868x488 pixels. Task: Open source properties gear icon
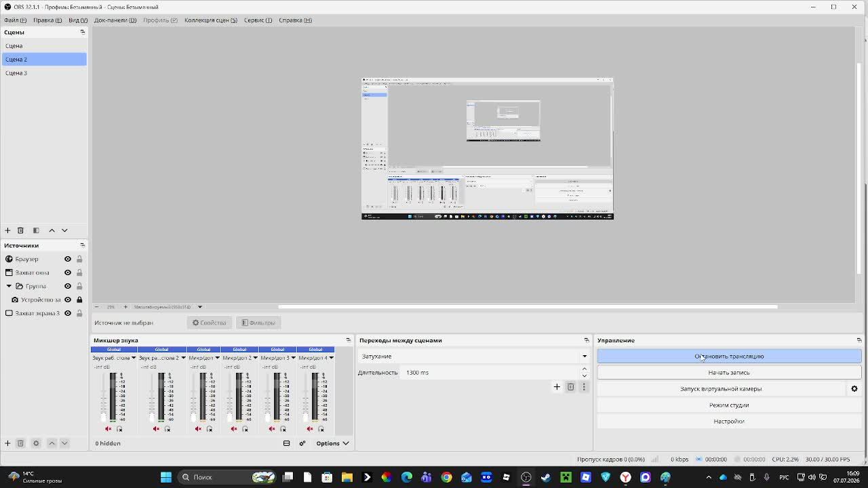[x=36, y=443]
